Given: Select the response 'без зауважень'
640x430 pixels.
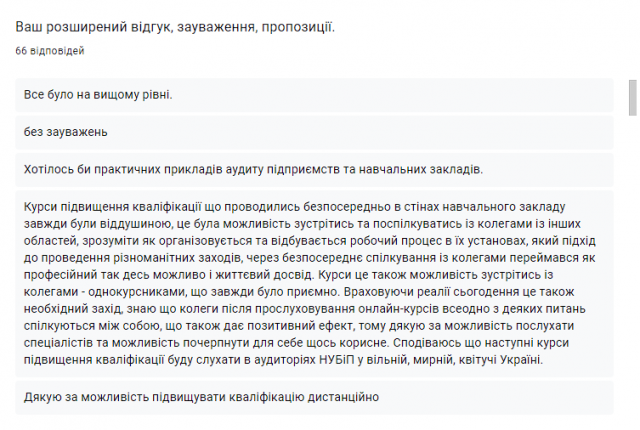Looking at the screenshot, I should click(314, 132).
